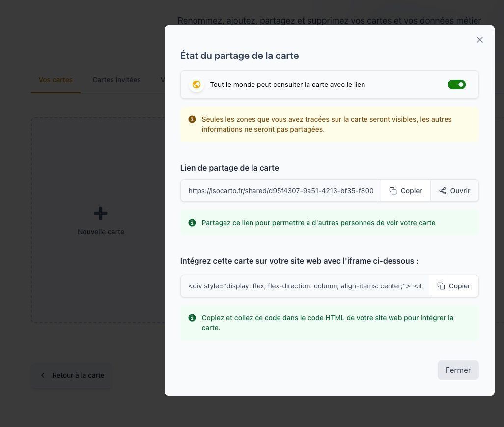Disable the public link sharing toggle
Viewport: 504px width, 427px height.
click(456, 84)
